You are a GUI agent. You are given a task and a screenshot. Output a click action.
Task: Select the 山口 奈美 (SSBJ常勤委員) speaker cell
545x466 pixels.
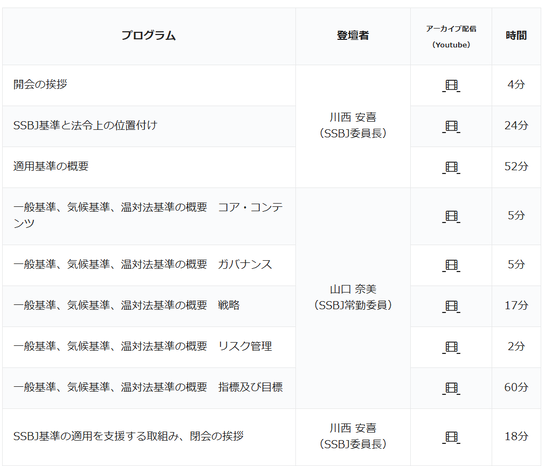[x=353, y=297]
